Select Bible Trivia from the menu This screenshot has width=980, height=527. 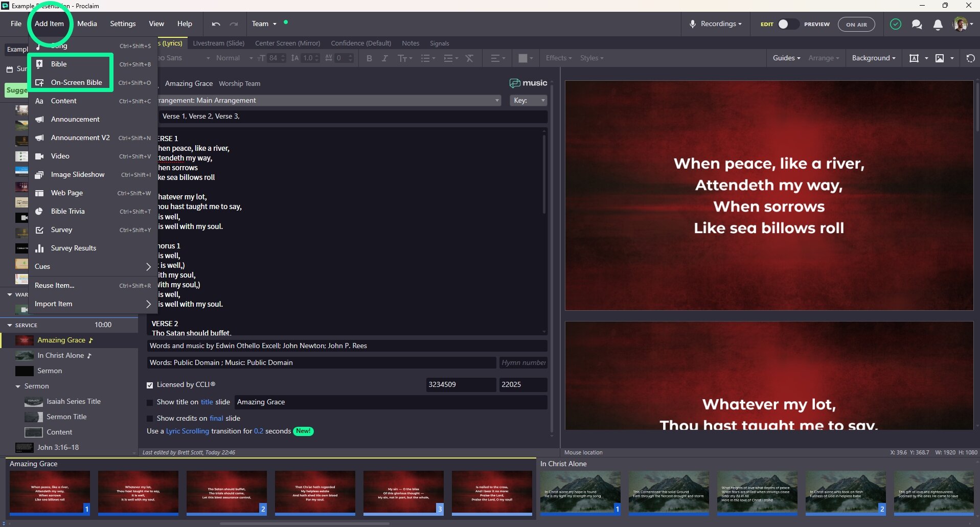pos(68,212)
